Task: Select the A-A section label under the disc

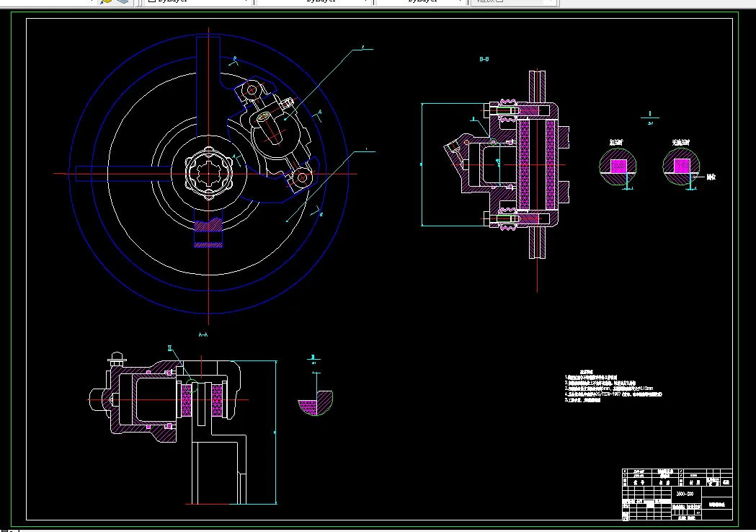Action: (203, 334)
